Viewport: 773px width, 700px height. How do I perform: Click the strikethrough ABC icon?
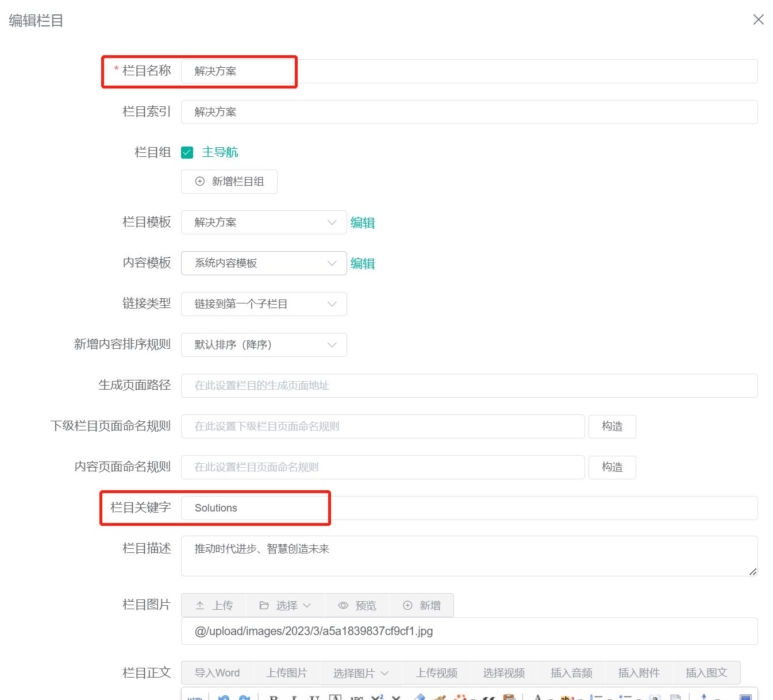[356, 697]
